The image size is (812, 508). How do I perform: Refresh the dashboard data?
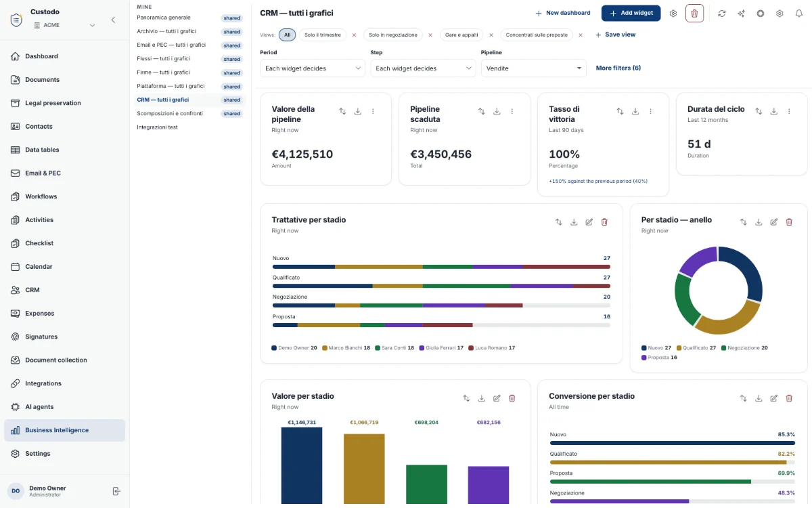point(722,13)
